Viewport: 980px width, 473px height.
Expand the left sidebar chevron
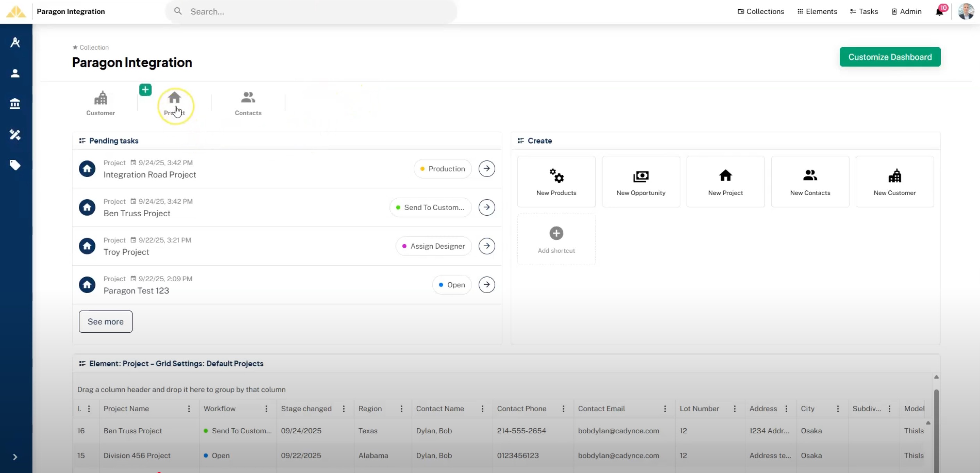[x=15, y=457]
